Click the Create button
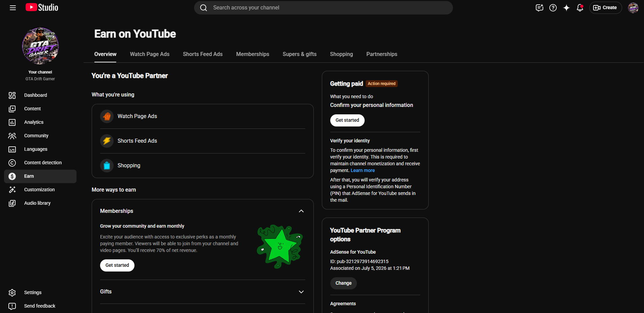Viewport: 644px width, 313px height. coord(606,8)
